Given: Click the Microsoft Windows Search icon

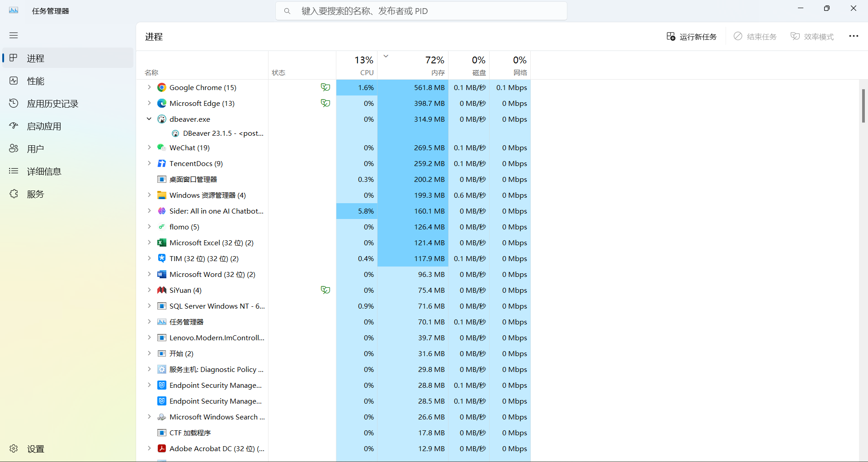Looking at the screenshot, I should 162,417.
